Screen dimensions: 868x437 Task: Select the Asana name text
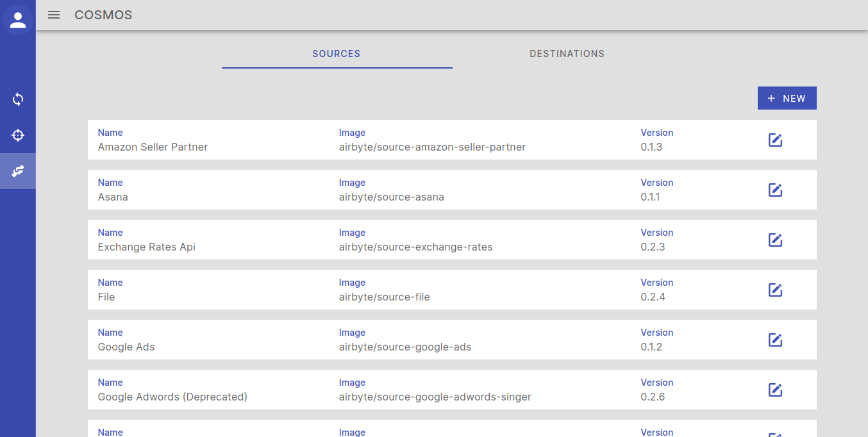pos(113,197)
